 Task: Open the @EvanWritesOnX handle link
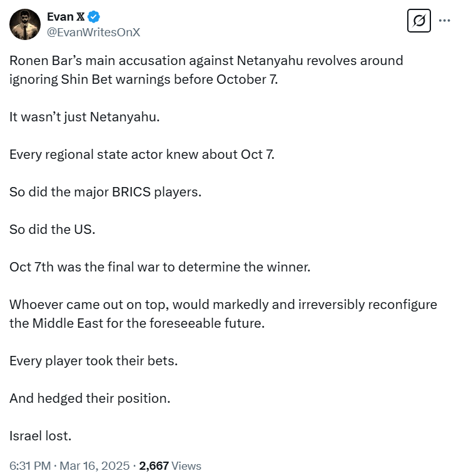pos(94,32)
